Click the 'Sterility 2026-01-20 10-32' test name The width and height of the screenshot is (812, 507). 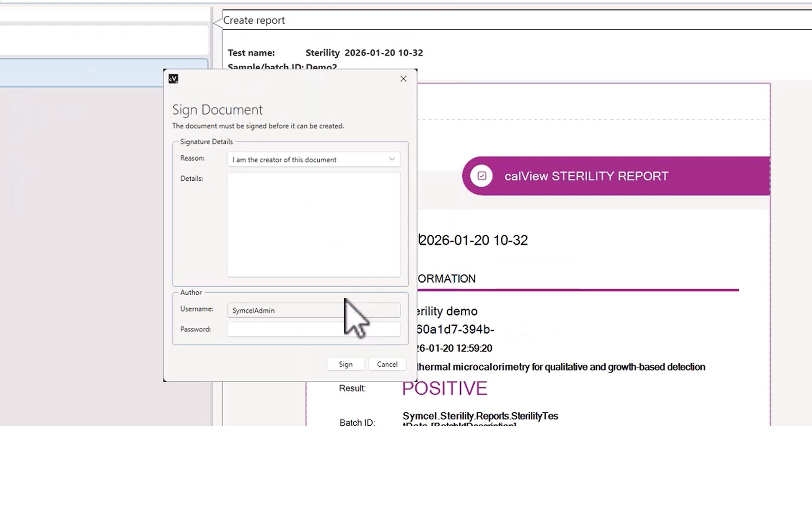[364, 53]
